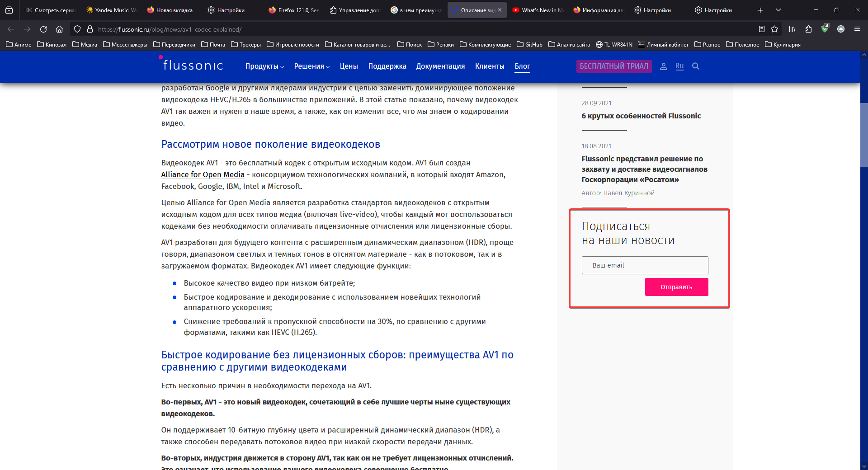Open the Продукты dropdown menu

(x=264, y=66)
